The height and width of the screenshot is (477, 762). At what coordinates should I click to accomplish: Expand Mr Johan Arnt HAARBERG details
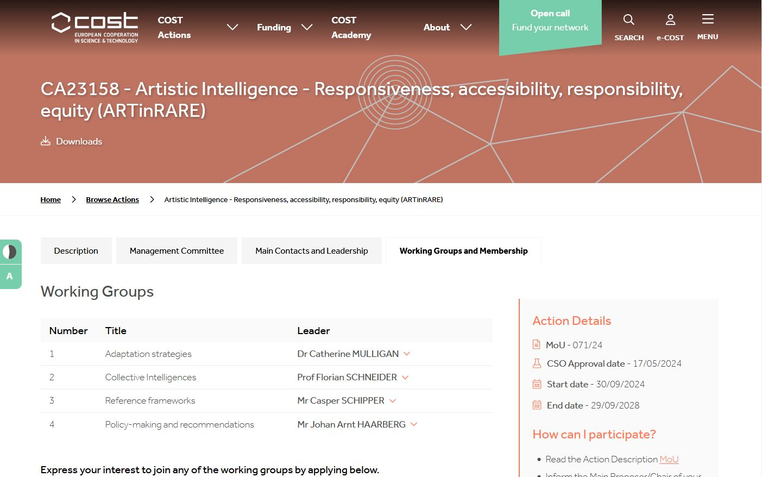414,424
